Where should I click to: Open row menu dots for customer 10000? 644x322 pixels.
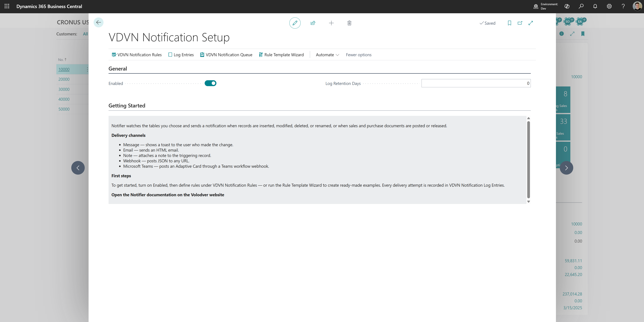tap(87, 69)
